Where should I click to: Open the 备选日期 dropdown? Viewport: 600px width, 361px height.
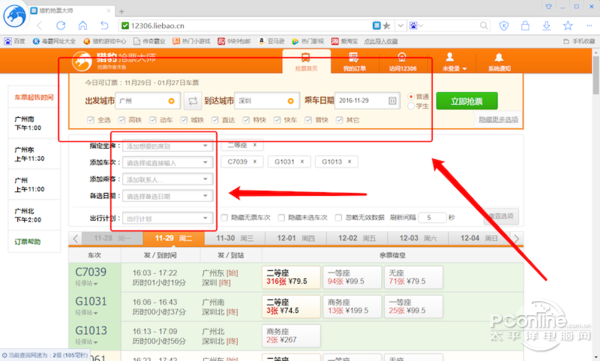click(168, 196)
